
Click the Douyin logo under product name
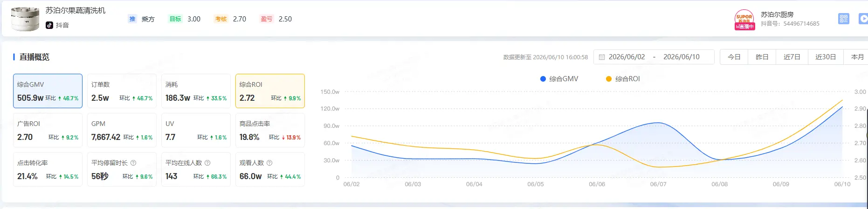coord(49,25)
